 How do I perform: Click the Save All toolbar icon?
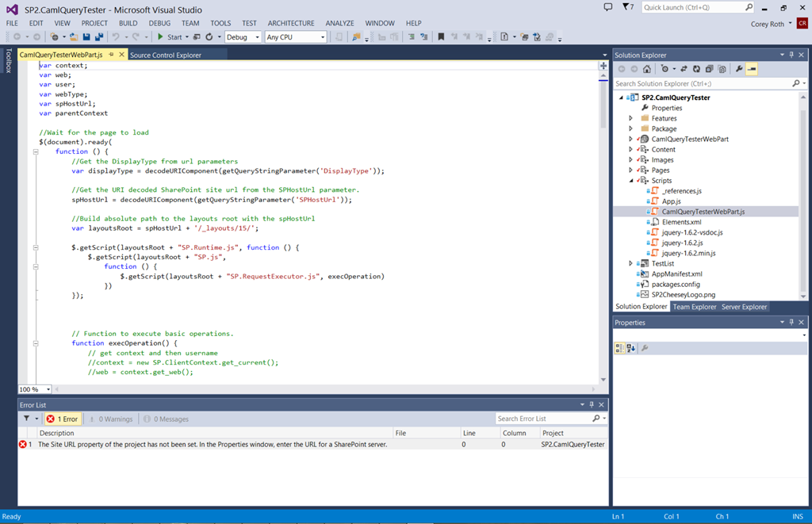pos(99,36)
